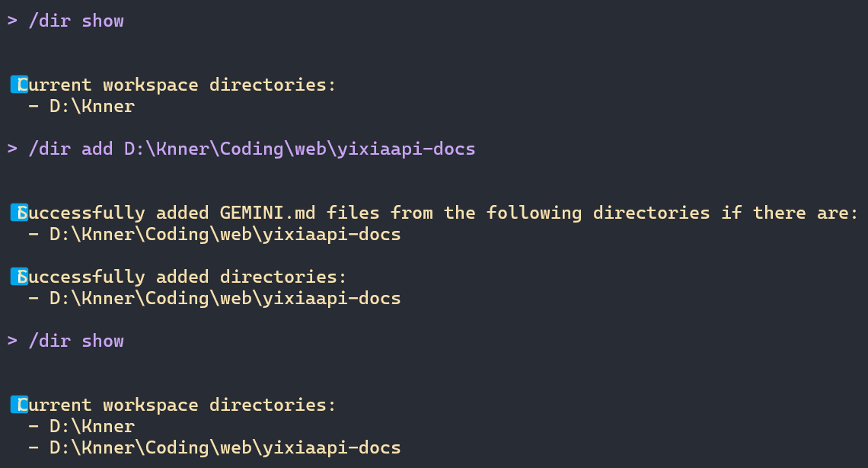The width and height of the screenshot is (868, 468).
Task: Click the info icon beside the first "Current workspace directories"
Action: click(19, 85)
